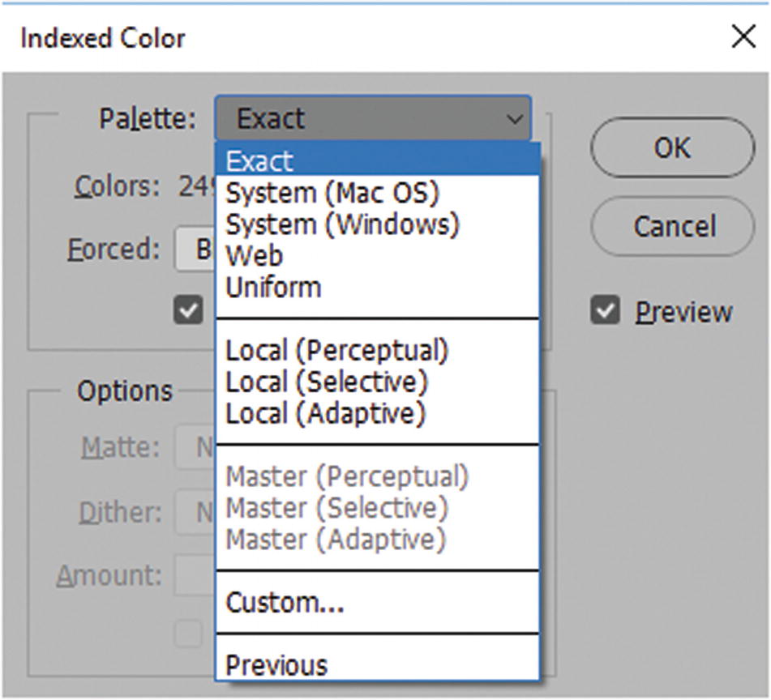771x700 pixels.
Task: Choose Custom... palette entry
Action: [x=285, y=602]
